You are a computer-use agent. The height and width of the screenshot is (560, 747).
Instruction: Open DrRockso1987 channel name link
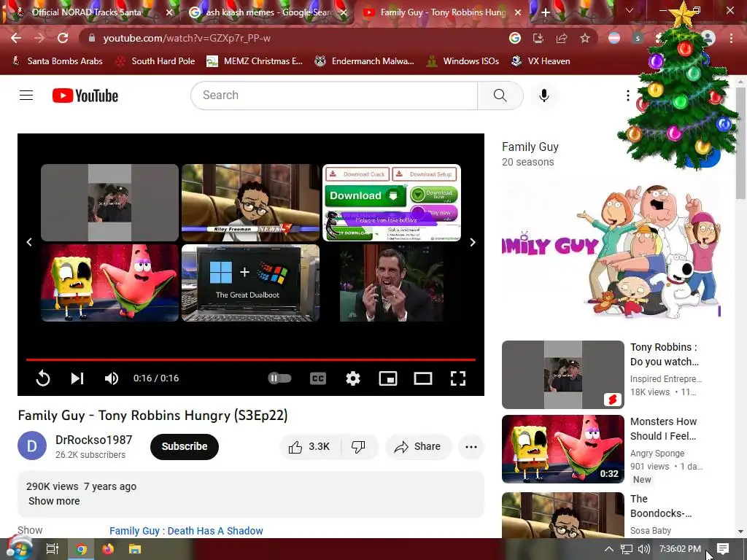pyautogui.click(x=94, y=440)
